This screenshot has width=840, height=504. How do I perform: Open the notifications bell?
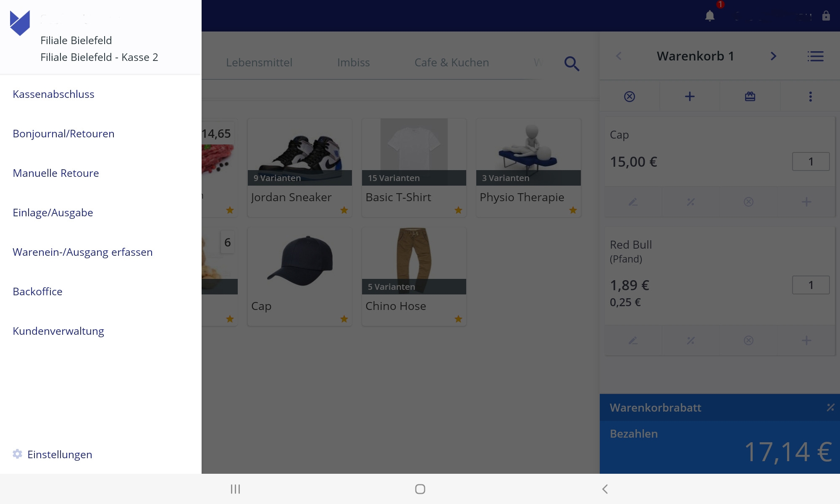click(x=710, y=16)
